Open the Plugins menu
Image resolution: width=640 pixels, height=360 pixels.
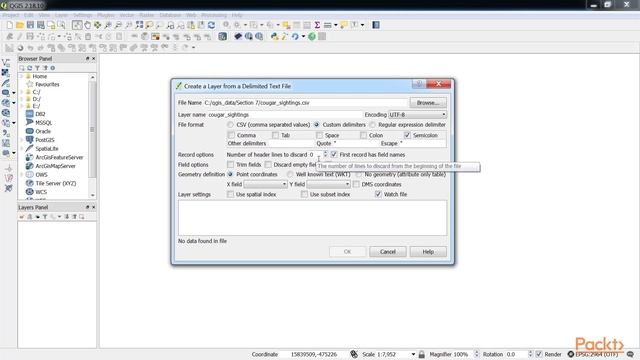pos(106,15)
